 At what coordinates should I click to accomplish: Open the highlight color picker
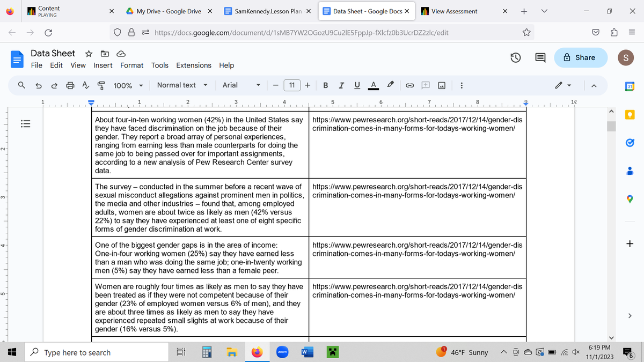(x=391, y=85)
